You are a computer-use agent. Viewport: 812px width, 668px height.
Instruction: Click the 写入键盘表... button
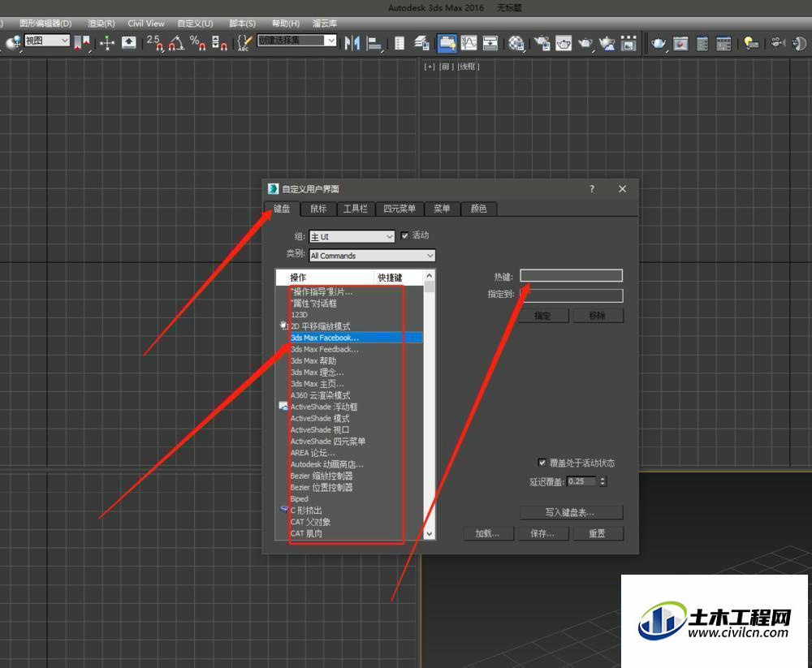pos(571,513)
